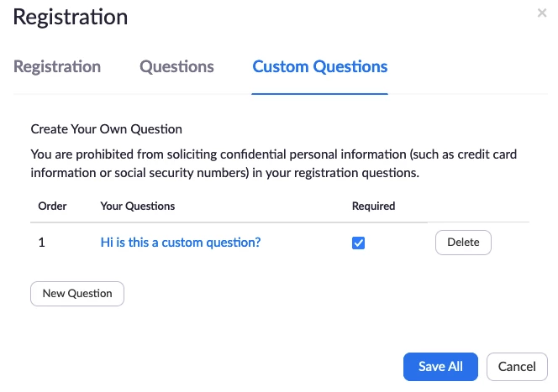The image size is (558, 392).
Task: Select the Custom Questions tab
Action: [x=320, y=67]
